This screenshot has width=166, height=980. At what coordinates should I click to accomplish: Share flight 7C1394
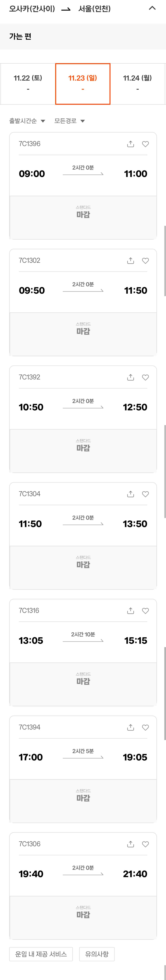[x=131, y=727]
